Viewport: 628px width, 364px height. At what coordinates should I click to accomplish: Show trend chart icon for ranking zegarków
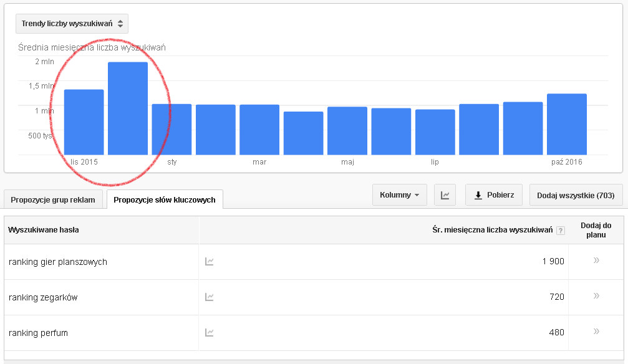tap(210, 297)
